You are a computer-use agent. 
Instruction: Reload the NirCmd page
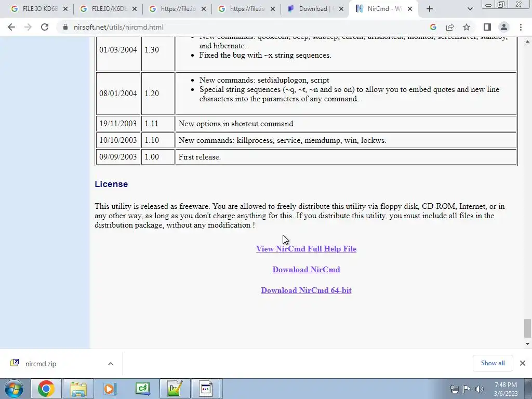tap(45, 27)
